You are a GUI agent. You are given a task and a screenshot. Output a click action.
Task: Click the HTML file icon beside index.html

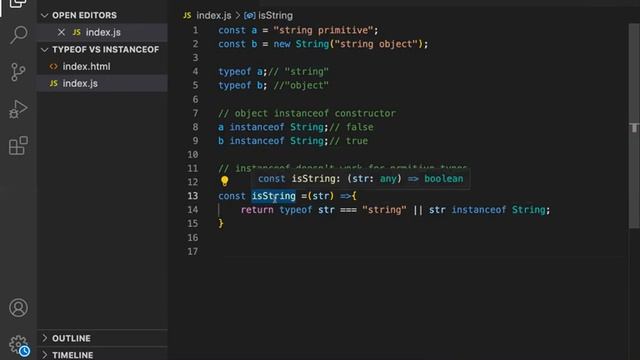click(53, 66)
